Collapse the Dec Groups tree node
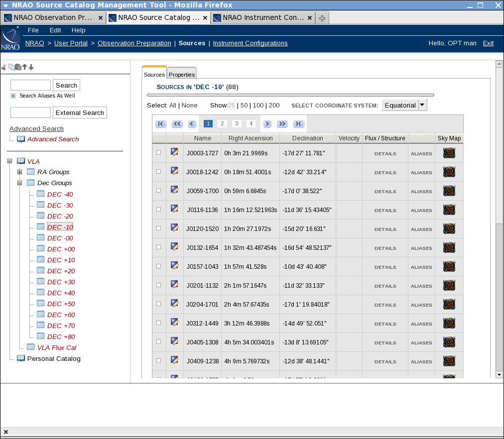504x439 pixels. pyautogui.click(x=20, y=183)
